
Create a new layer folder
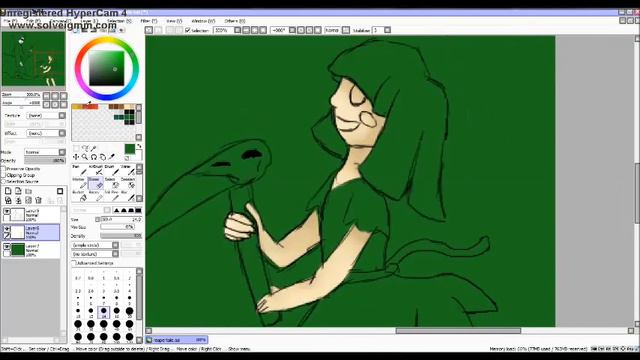click(x=29, y=191)
